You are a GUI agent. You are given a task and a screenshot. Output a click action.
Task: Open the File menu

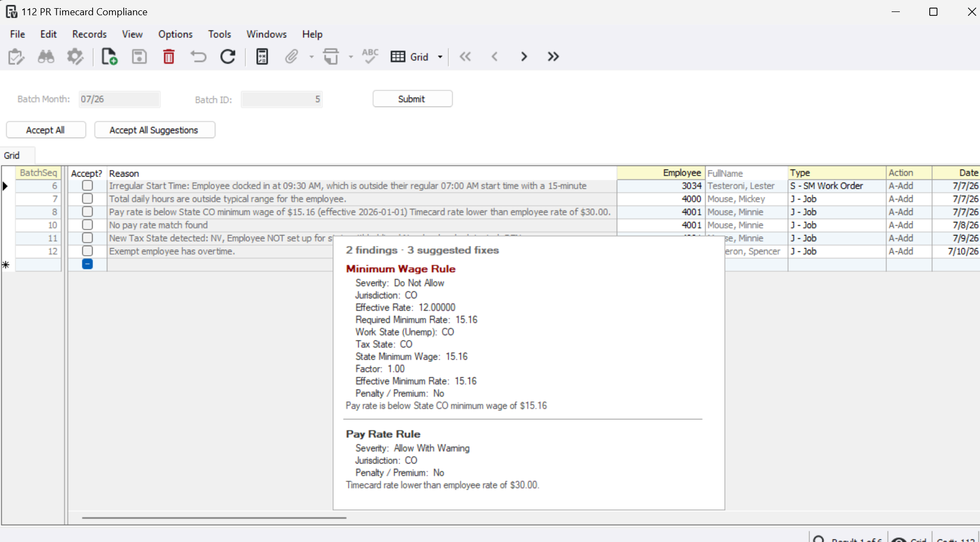pyautogui.click(x=17, y=34)
